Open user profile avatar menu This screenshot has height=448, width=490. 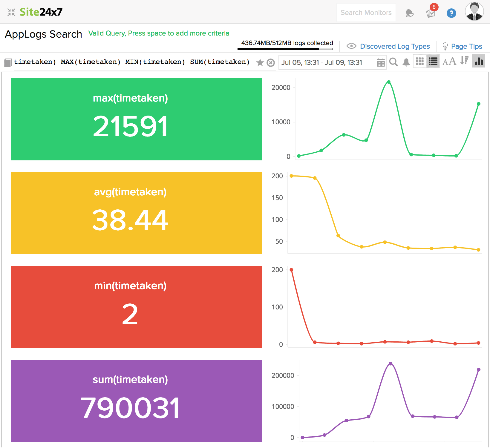(474, 12)
